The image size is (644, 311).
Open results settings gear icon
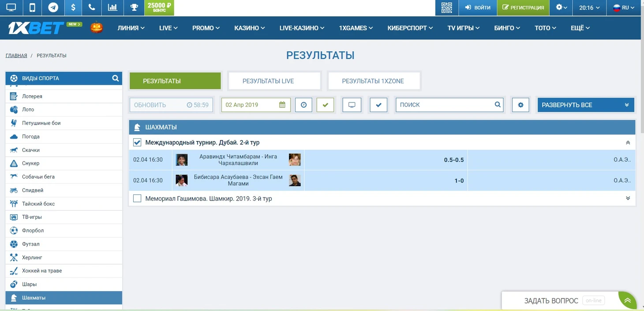[x=520, y=105]
